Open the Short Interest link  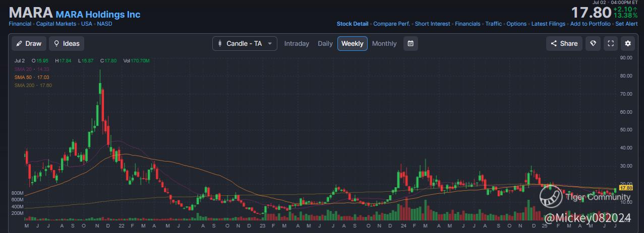[433, 24]
